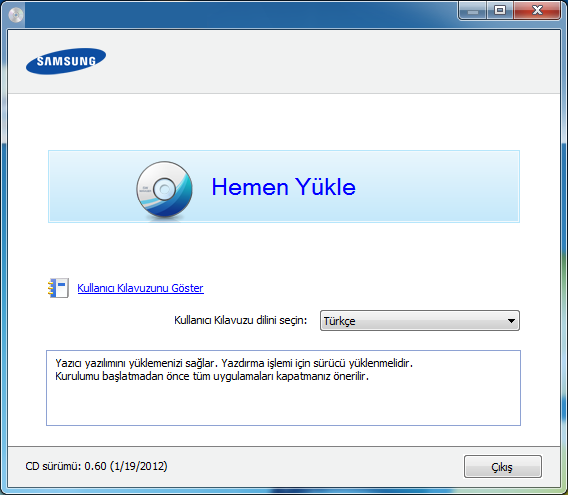Click the Samsung logo in the header
The image size is (568, 495).
[66, 61]
